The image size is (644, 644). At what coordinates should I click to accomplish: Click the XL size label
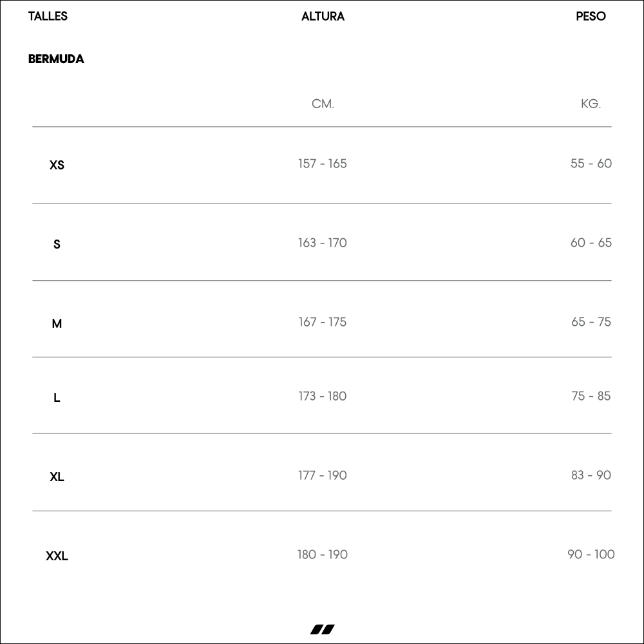(57, 477)
